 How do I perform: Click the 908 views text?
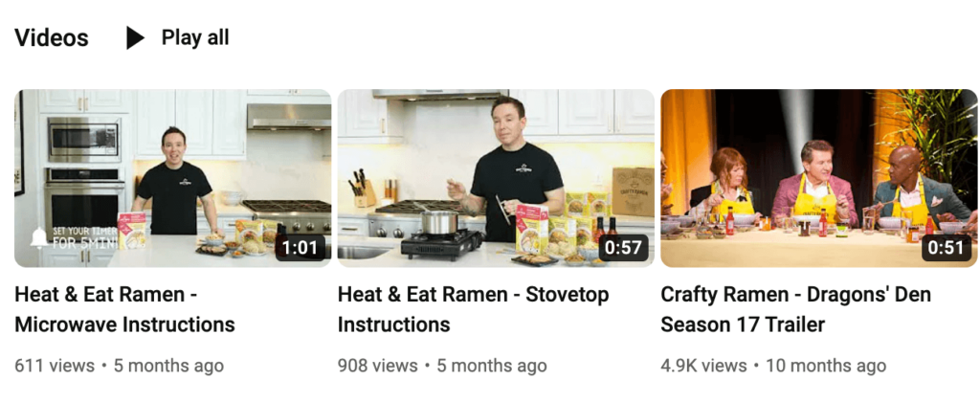coord(377,366)
